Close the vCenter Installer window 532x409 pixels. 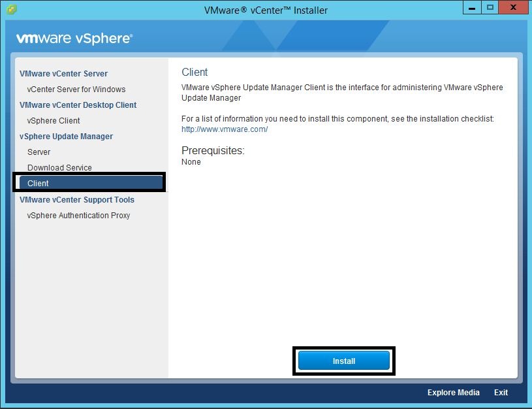(x=512, y=8)
